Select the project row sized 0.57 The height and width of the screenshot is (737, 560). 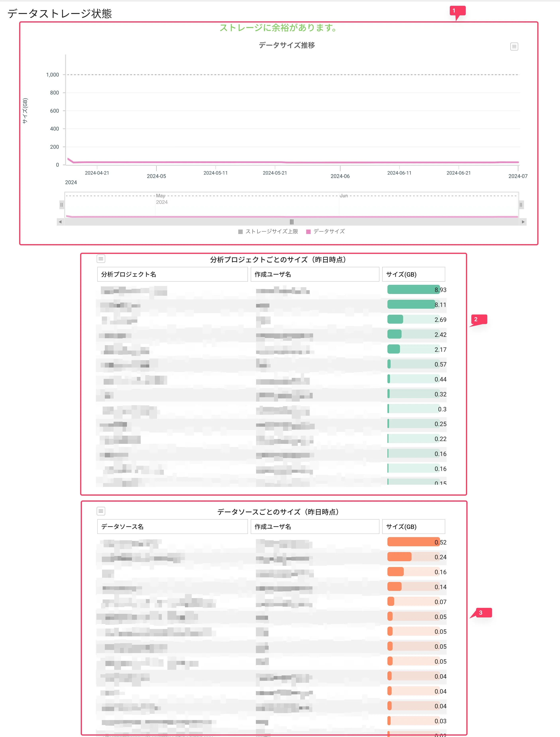[x=271, y=365]
